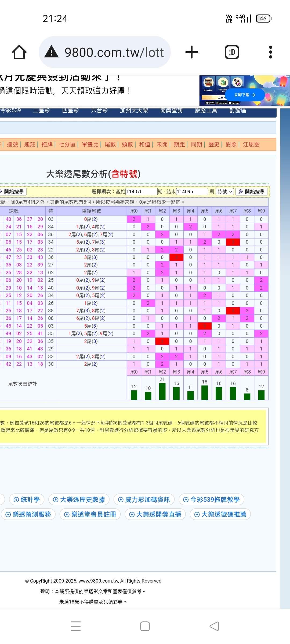The image size is (290, 644).
Task: Click the cell 7尾(3), 8尾(2)
Action: pos(91,311)
